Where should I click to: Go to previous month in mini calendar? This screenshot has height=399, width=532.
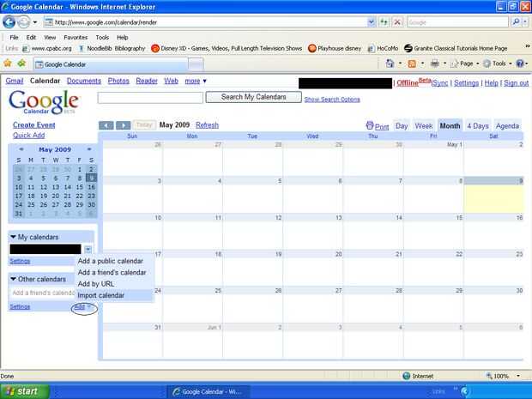[21, 149]
